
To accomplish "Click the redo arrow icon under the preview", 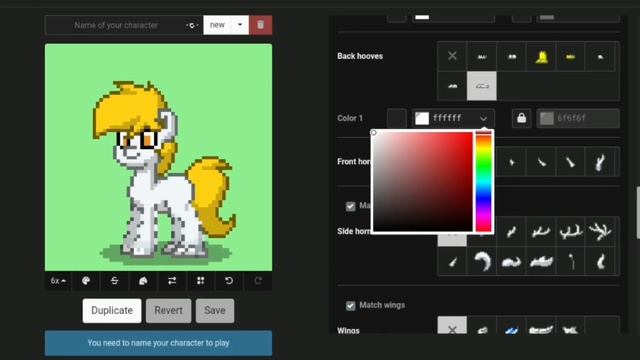I will pos(258,281).
